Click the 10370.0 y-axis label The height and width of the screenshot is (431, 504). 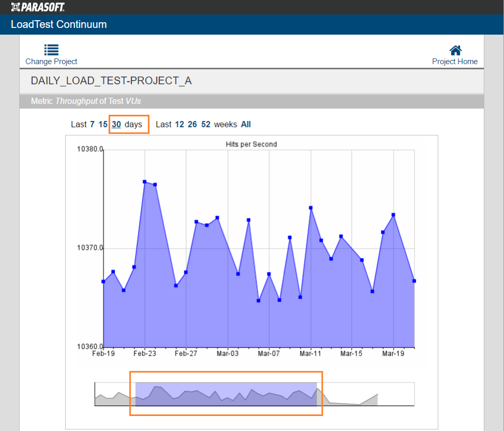point(90,248)
